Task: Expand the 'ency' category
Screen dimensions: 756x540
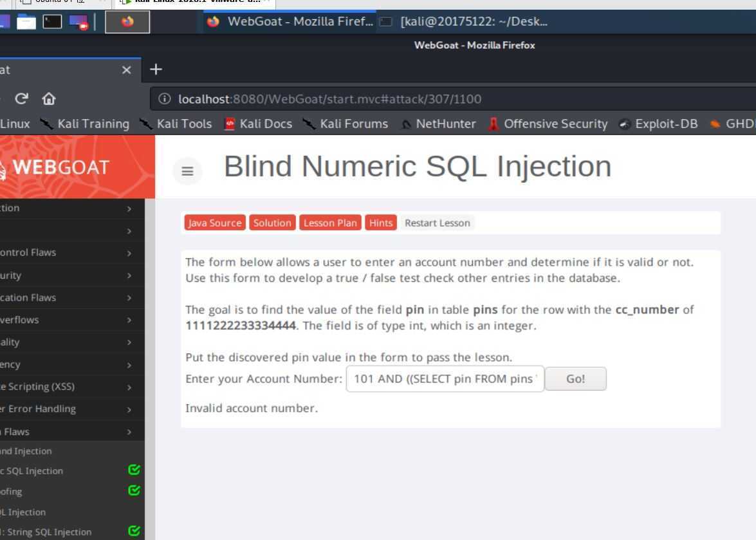Action: pos(72,364)
